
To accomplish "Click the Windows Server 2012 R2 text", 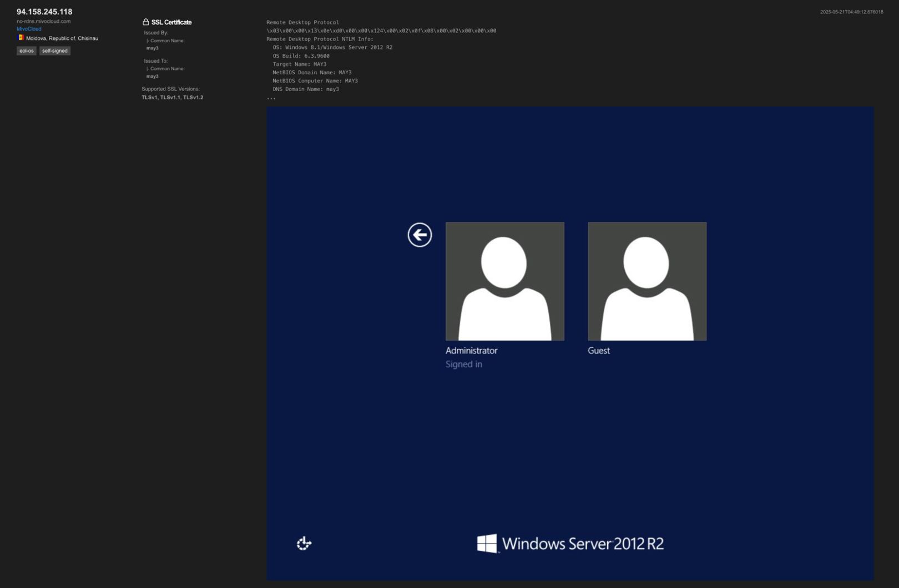I will pyautogui.click(x=583, y=544).
